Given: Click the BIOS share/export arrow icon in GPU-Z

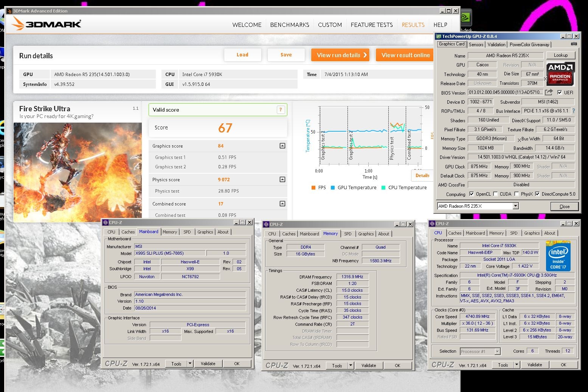Looking at the screenshot, I should pyautogui.click(x=549, y=92).
